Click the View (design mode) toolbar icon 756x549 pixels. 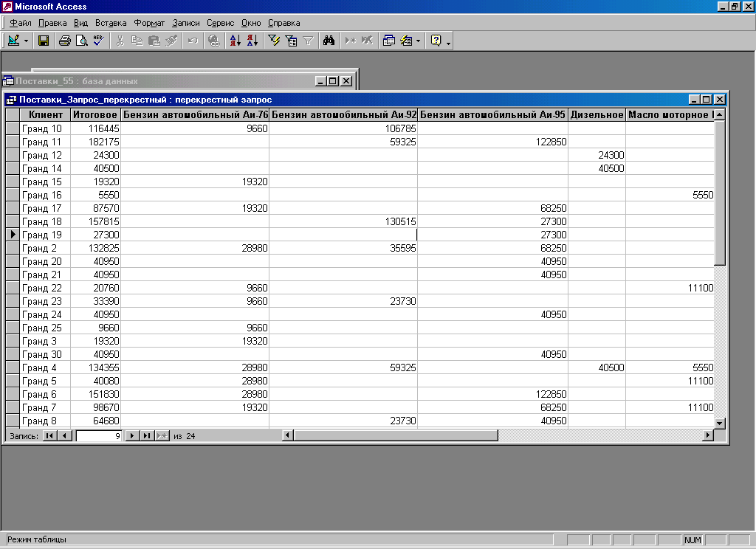[x=13, y=41]
